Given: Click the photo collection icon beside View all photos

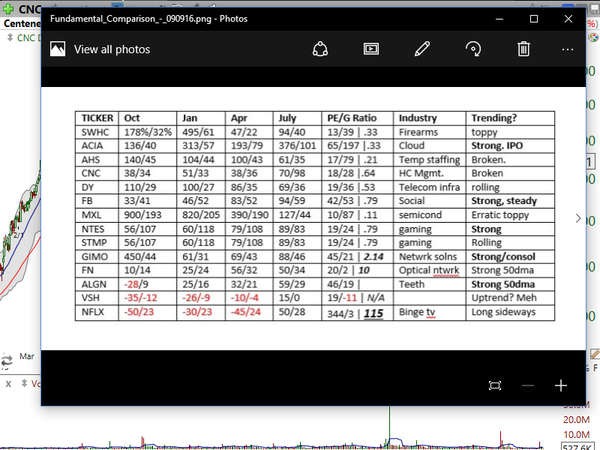Looking at the screenshot, I should pyautogui.click(x=57, y=49).
